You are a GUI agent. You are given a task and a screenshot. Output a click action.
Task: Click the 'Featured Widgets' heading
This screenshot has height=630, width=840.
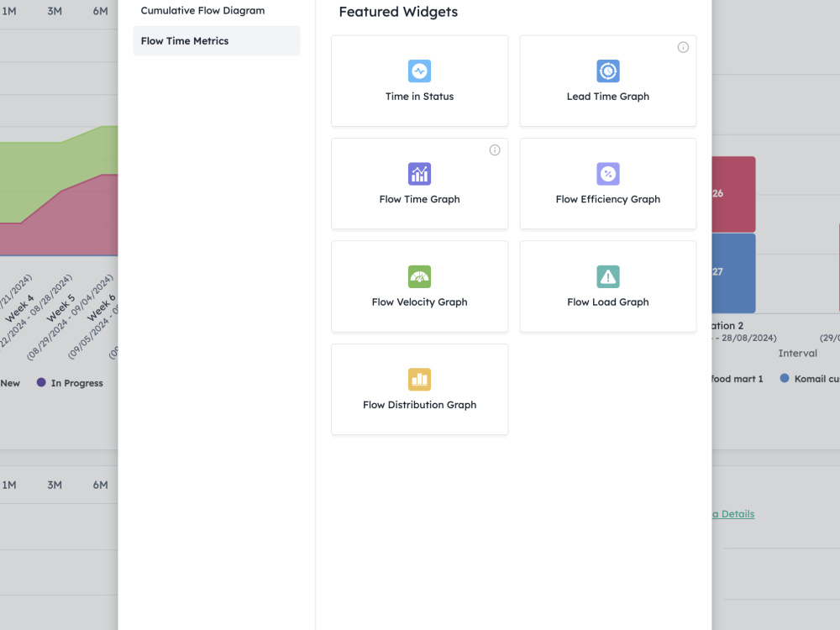point(398,12)
